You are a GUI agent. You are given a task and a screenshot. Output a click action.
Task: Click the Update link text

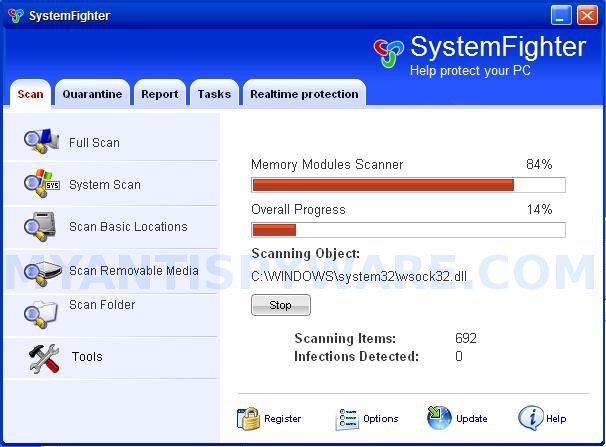click(472, 419)
